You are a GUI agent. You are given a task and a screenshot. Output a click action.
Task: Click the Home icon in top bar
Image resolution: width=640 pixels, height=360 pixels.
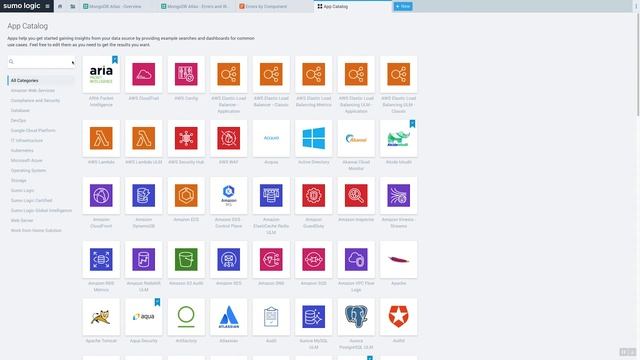coord(60,6)
